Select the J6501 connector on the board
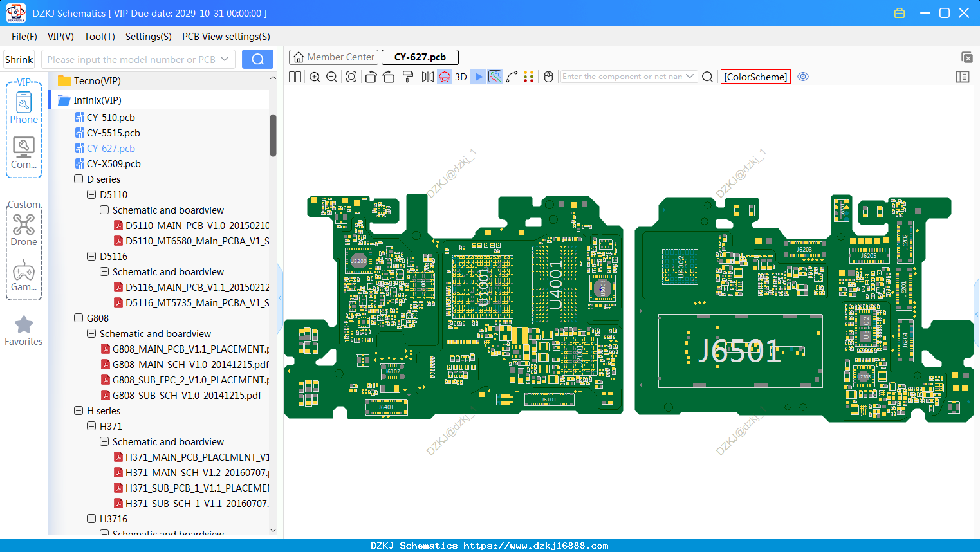 point(739,351)
